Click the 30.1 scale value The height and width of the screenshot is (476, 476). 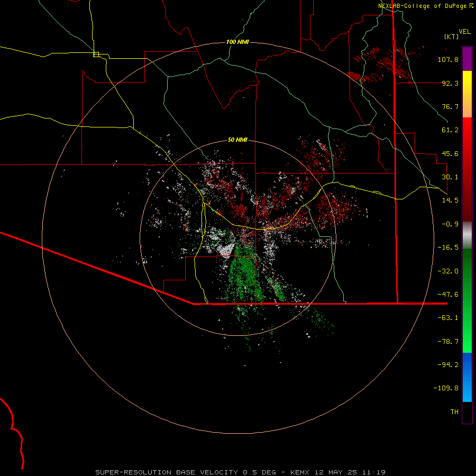(x=450, y=177)
